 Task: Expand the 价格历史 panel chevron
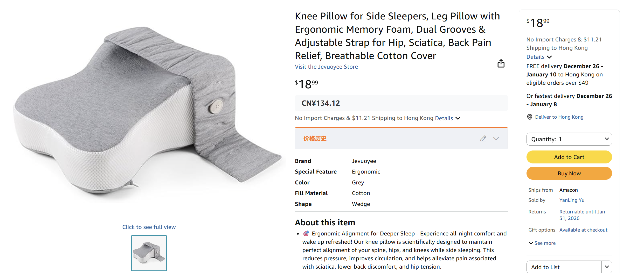tap(496, 139)
